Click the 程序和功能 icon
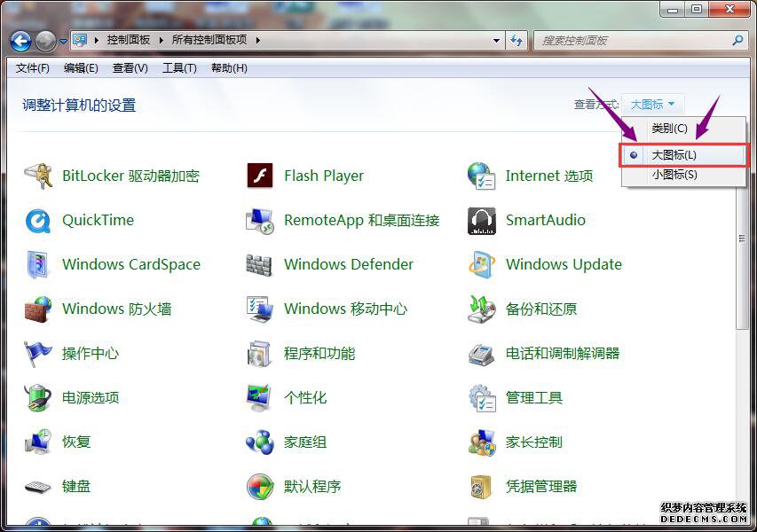This screenshot has width=757, height=532. click(x=260, y=353)
